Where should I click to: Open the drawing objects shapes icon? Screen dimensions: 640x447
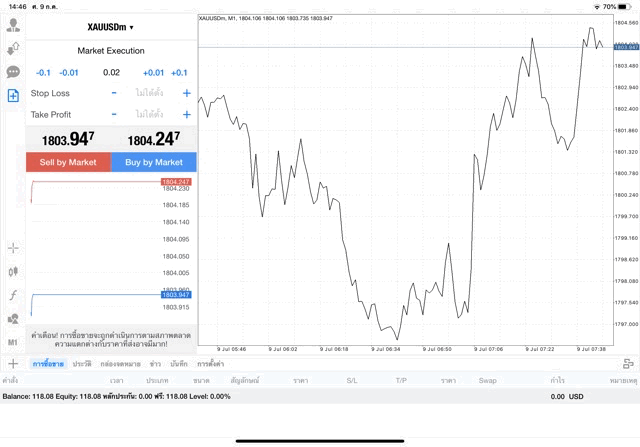[x=13, y=319]
